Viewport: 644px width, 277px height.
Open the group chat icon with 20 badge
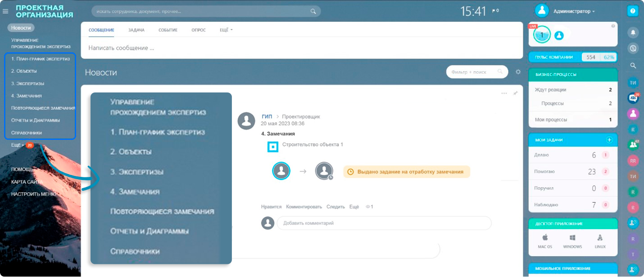(x=633, y=97)
